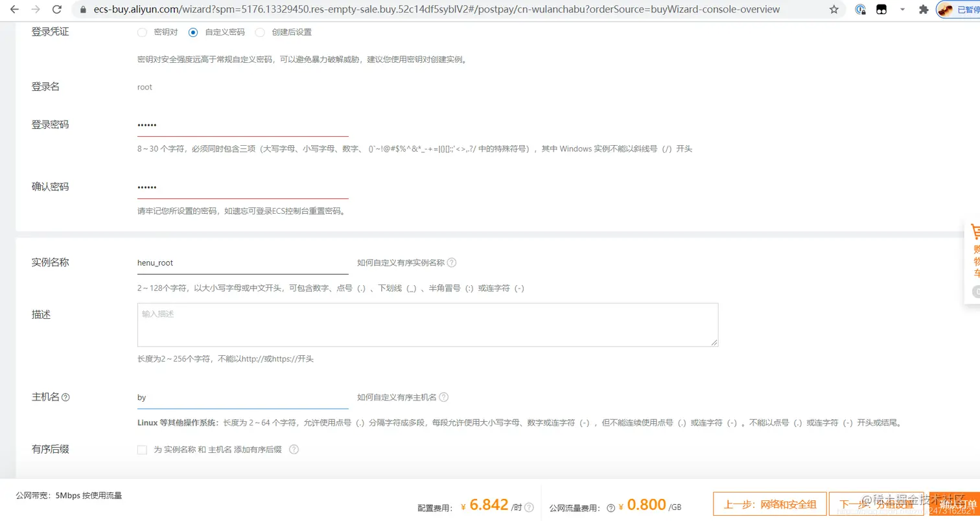This screenshot has height=521, width=980.
Task: Open the dropdown arrow beside the extension icon
Action: click(x=903, y=9)
